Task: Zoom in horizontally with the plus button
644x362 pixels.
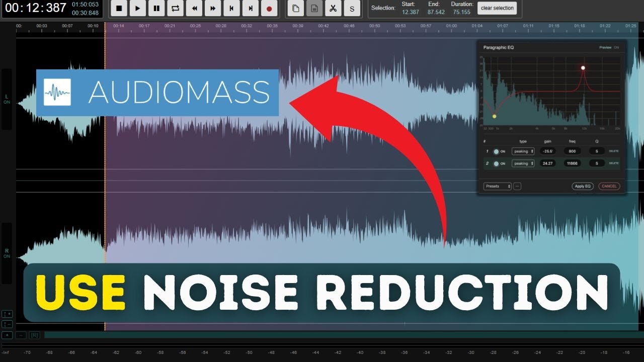Action: tap(8, 335)
